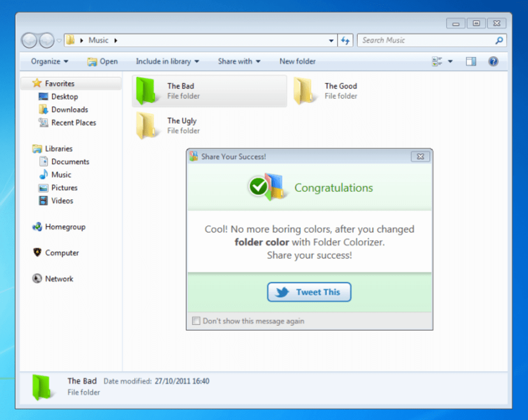The width and height of the screenshot is (528, 420).
Task: Click the green The Bad folder icon
Action: [x=148, y=91]
